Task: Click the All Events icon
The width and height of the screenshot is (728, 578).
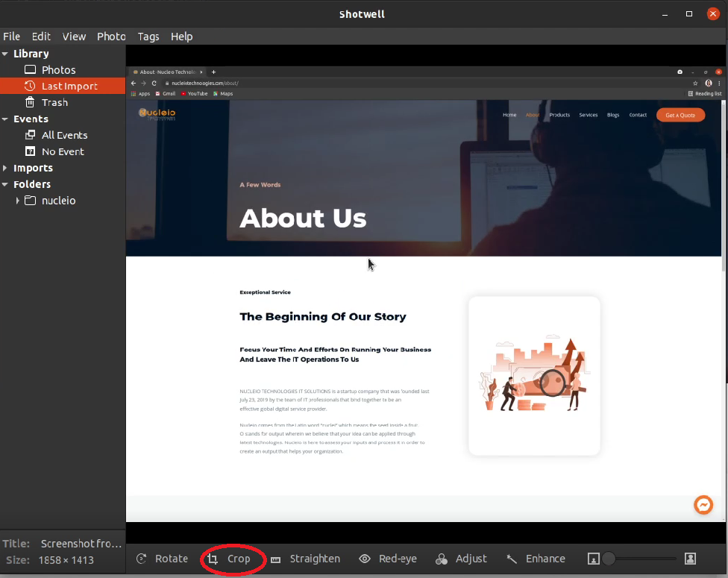Action: tap(30, 135)
